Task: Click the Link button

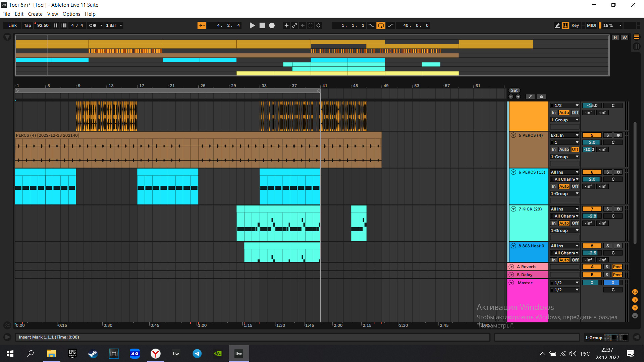Action: click(12, 25)
